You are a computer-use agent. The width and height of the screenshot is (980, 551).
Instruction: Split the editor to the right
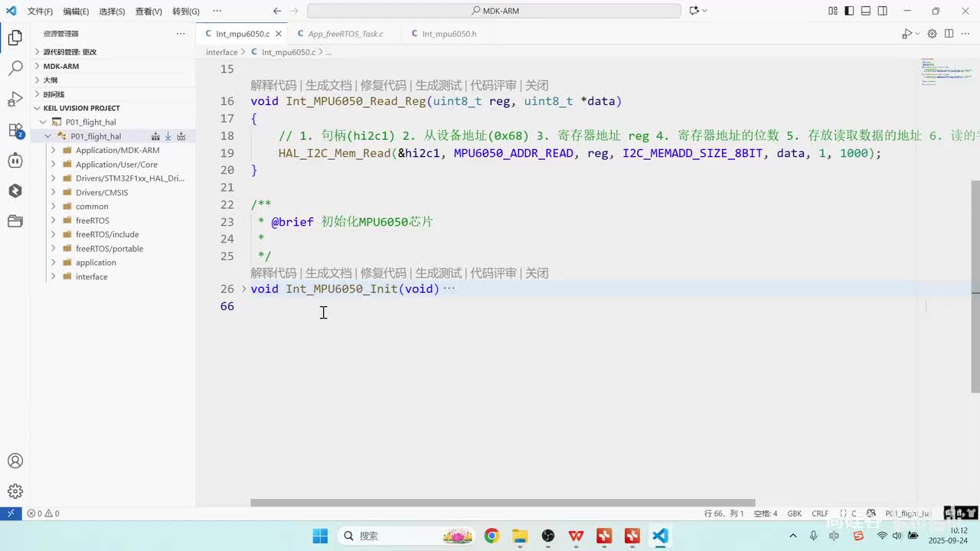(949, 34)
